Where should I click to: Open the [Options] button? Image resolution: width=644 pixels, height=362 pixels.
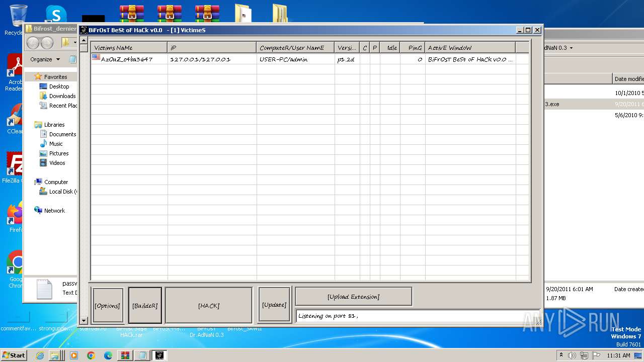[x=108, y=306]
